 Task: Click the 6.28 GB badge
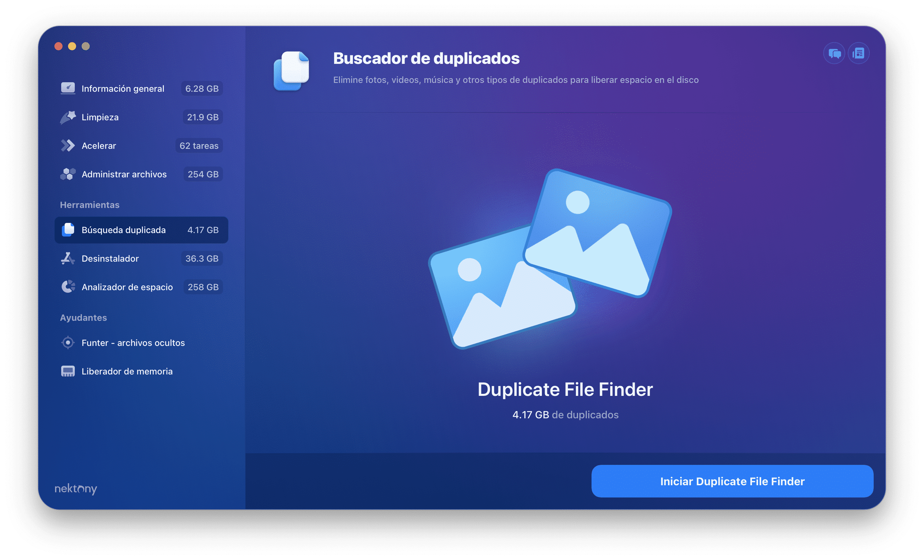click(x=202, y=88)
